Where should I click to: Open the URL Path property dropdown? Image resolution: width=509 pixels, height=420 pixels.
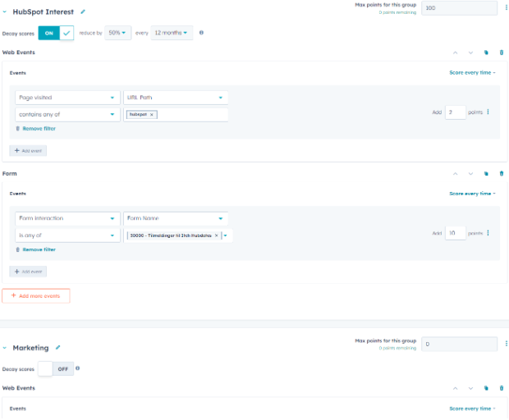click(176, 98)
